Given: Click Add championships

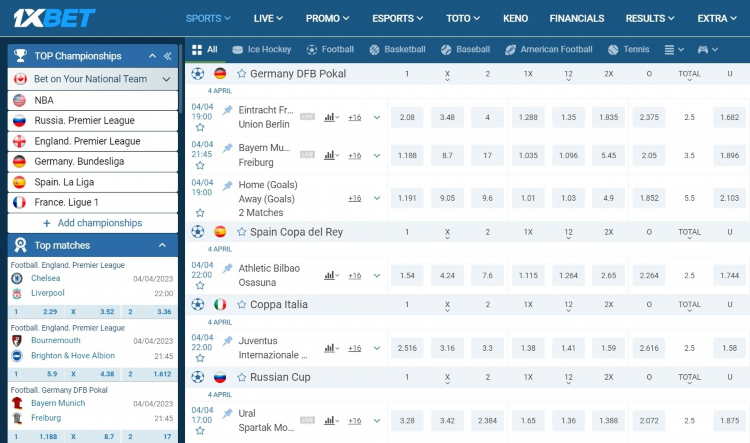Looking at the screenshot, I should tap(93, 223).
